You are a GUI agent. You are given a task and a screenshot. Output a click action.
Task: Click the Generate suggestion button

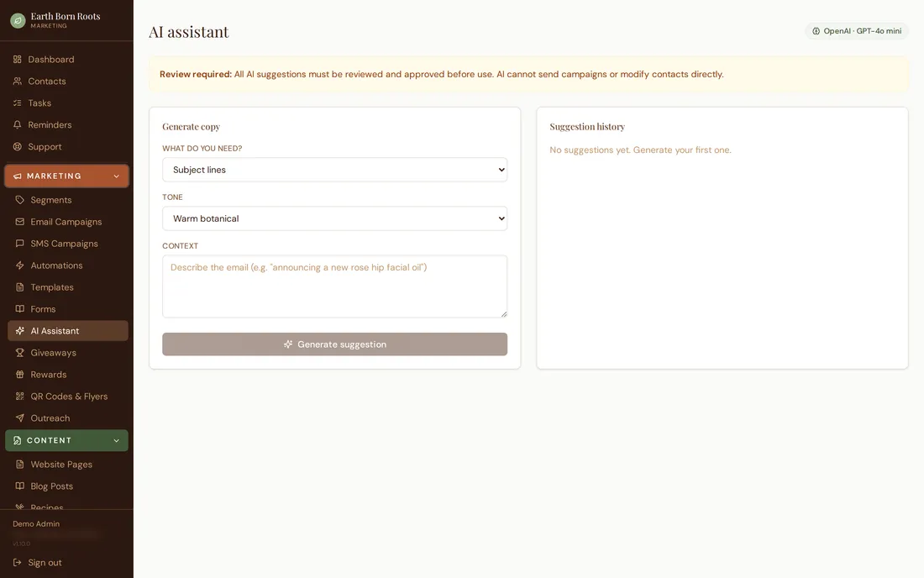coord(334,344)
